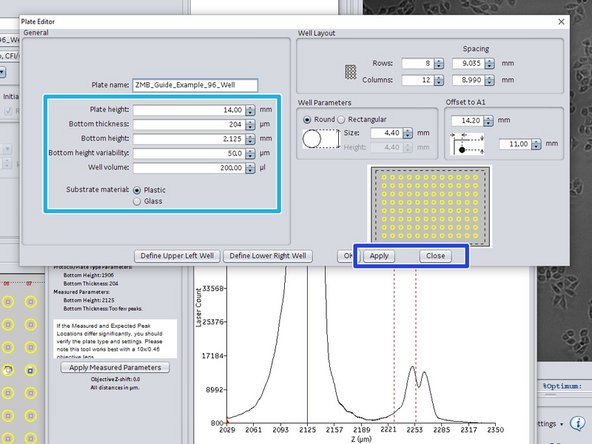Adjust the 11.00 offset to A1 spinner

pyautogui.click(x=536, y=144)
